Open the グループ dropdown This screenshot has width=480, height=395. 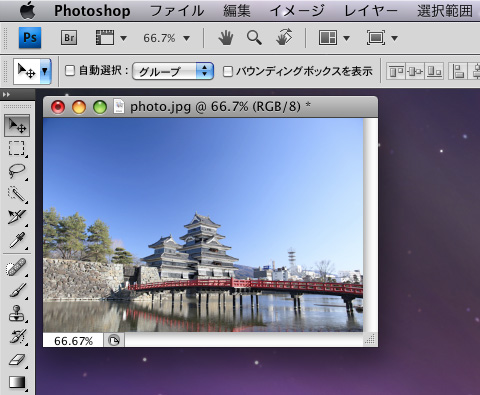click(x=173, y=71)
